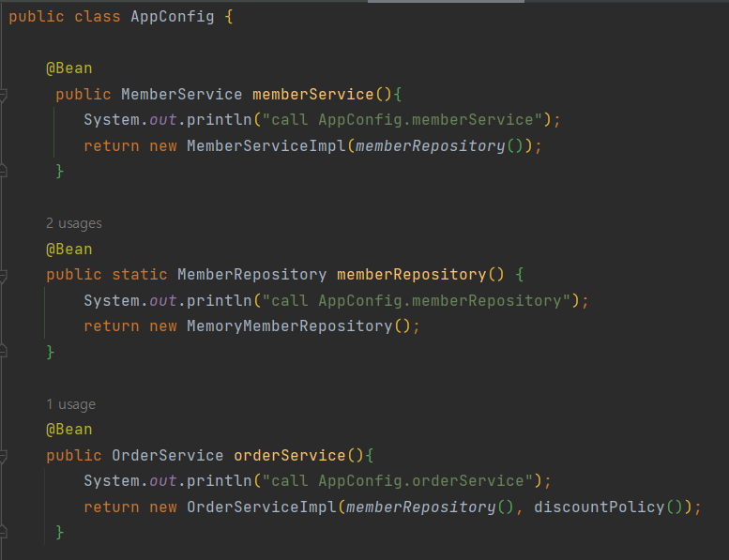Click memberRepository() call inside MemberServiceImpl
This screenshot has width=729, height=560.
439,146
